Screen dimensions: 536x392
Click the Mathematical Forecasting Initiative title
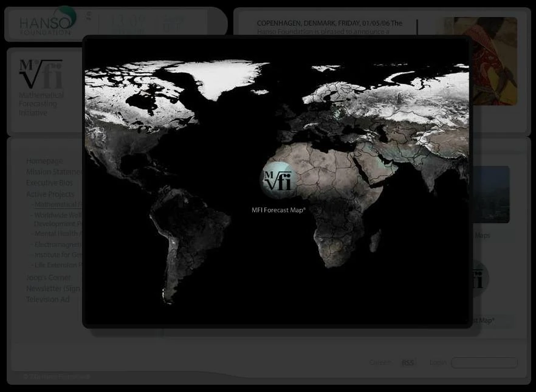click(x=41, y=103)
